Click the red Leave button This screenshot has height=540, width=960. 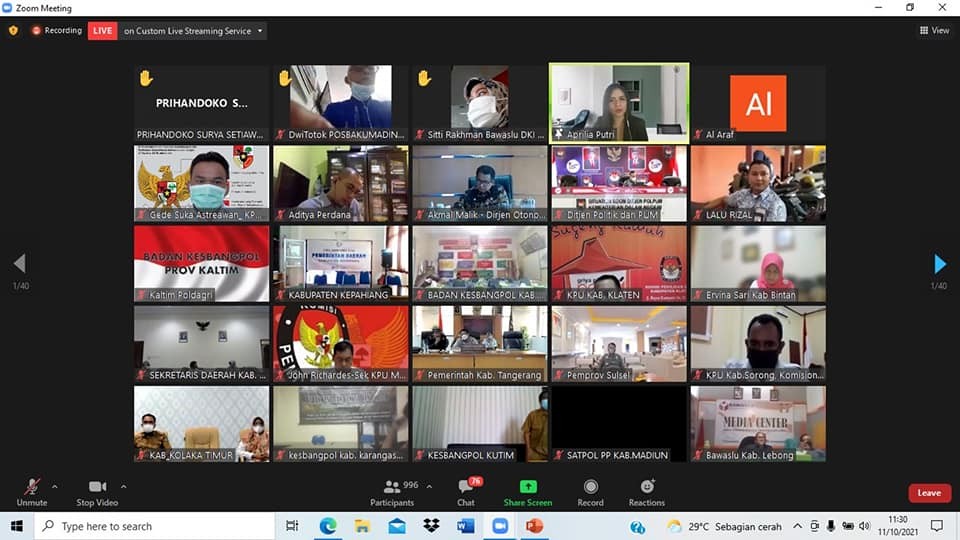click(929, 493)
